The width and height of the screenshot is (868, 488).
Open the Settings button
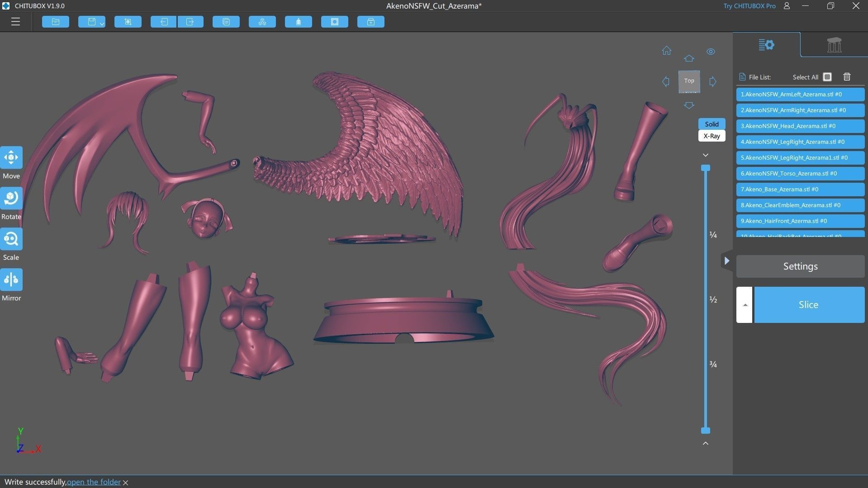click(800, 266)
